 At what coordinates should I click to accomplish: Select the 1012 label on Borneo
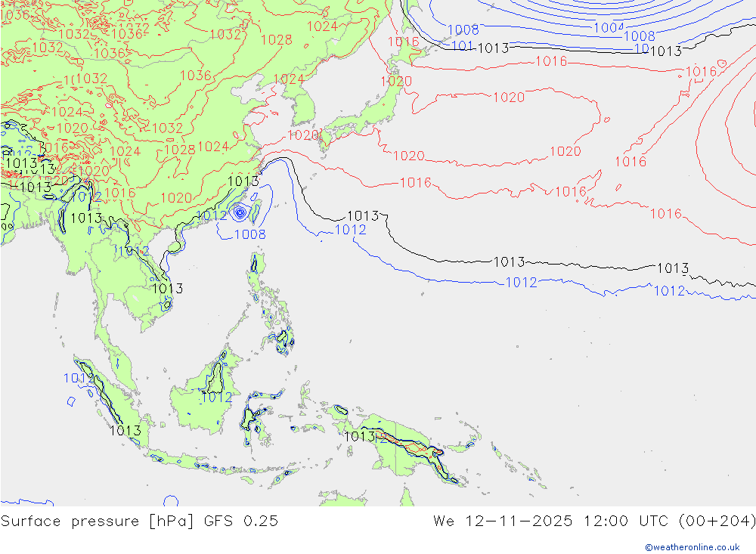[x=216, y=398]
